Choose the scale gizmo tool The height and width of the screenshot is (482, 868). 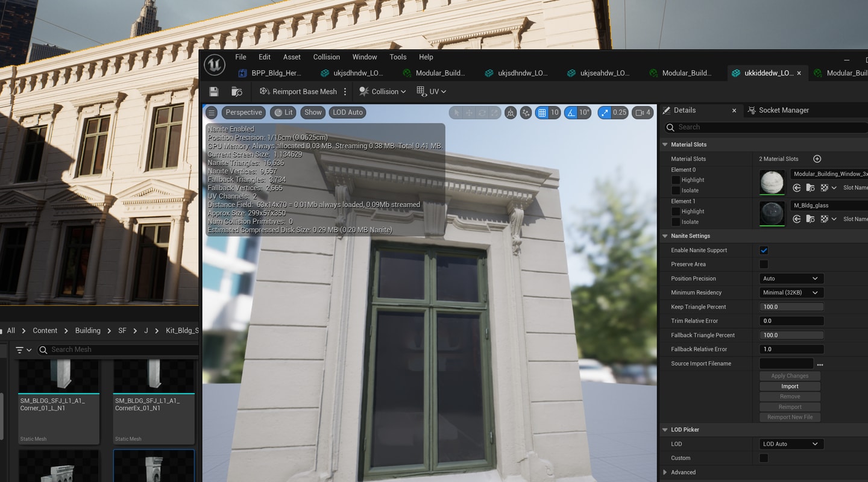pos(494,113)
